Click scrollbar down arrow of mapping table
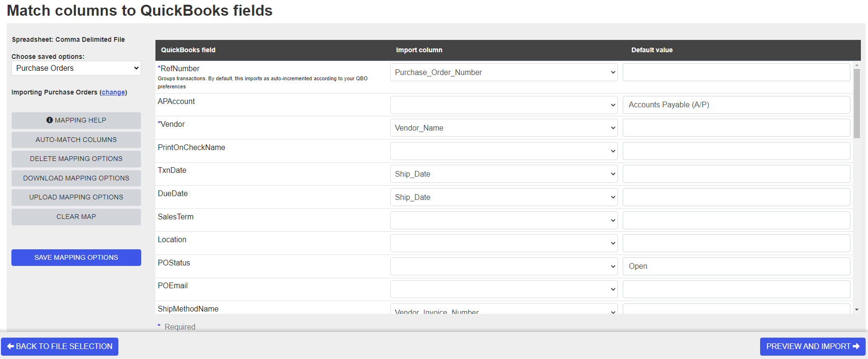The image size is (868, 359). (857, 310)
